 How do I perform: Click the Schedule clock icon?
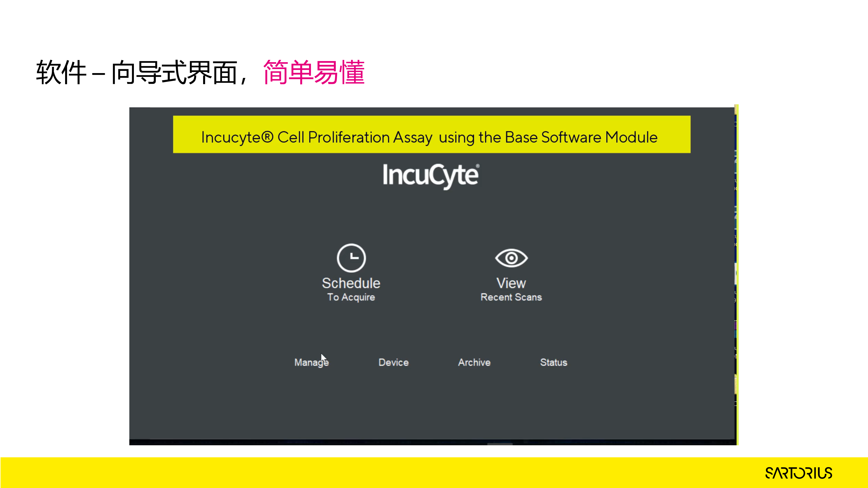[351, 258]
